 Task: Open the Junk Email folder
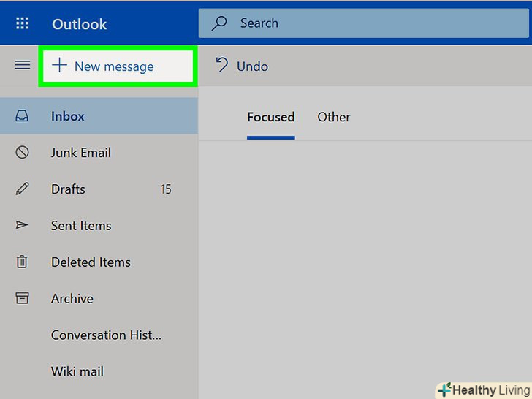(x=99, y=152)
